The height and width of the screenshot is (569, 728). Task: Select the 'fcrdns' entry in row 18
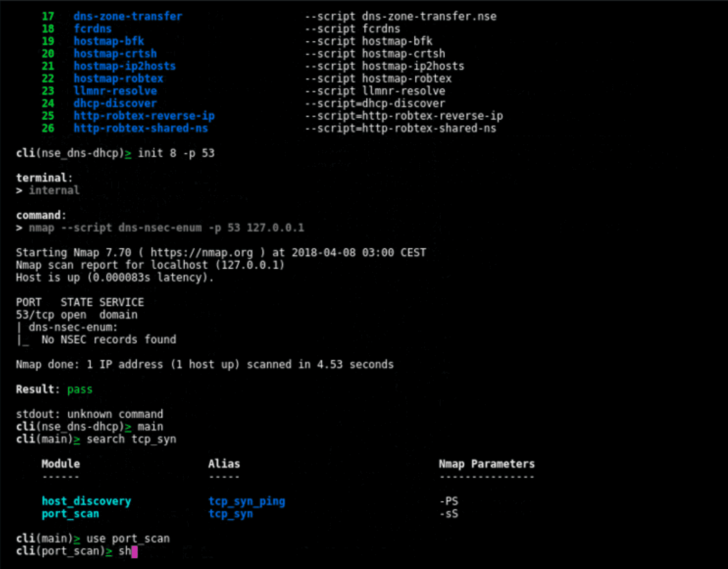[x=93, y=28]
